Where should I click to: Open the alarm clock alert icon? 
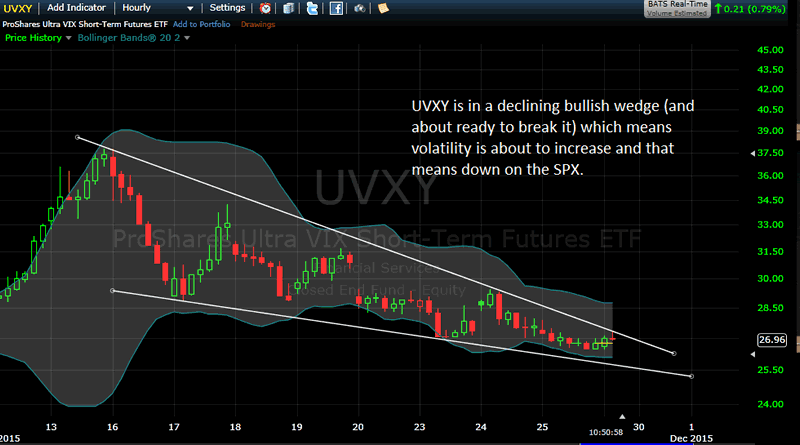[265, 8]
